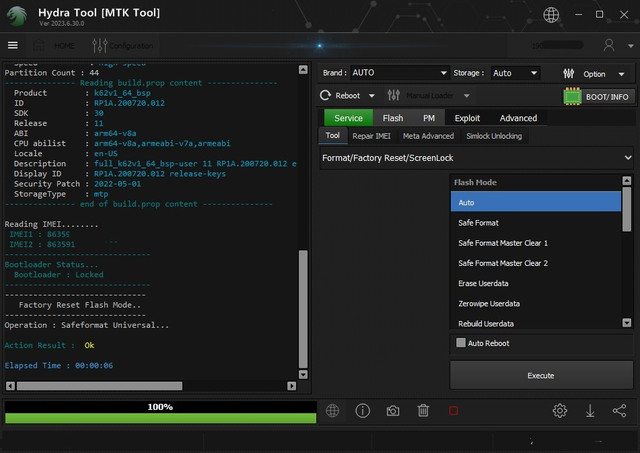Open the user account profile icon
The width and height of the screenshot is (640, 453).
coord(609,45)
